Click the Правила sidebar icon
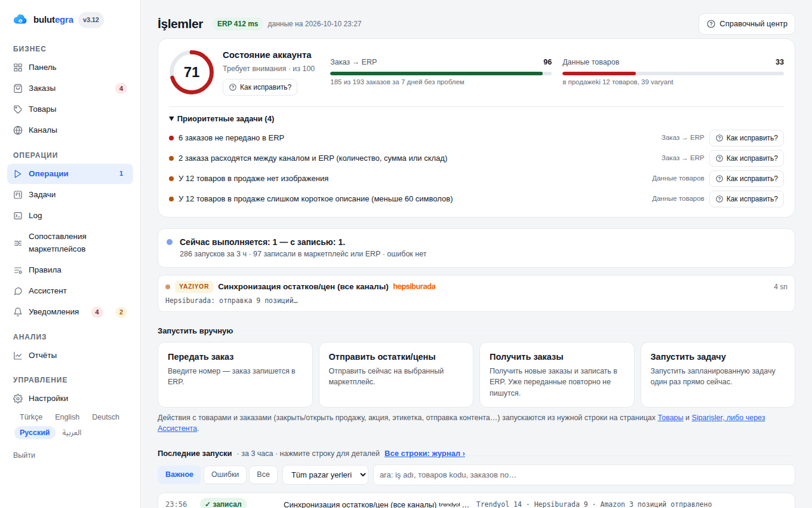Image resolution: width=812 pixels, height=508 pixels. click(18, 270)
